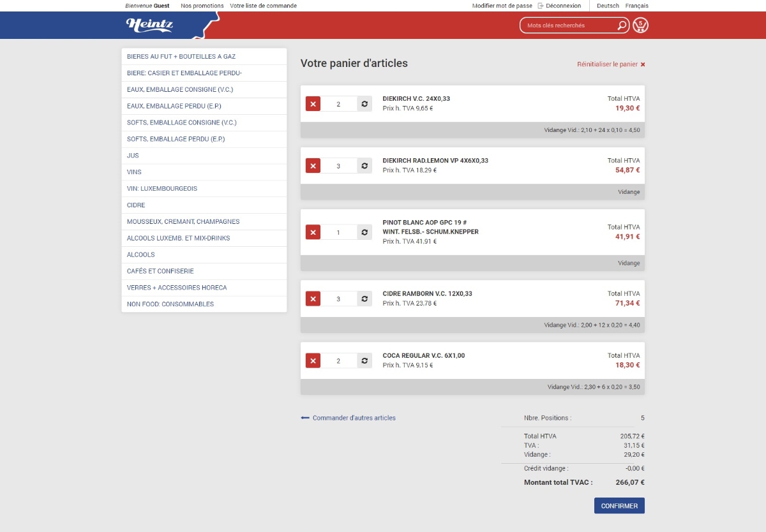Image resolution: width=766 pixels, height=532 pixels.
Task: Browse CAFÉS ET CONFISERIE category
Action: [x=204, y=271]
